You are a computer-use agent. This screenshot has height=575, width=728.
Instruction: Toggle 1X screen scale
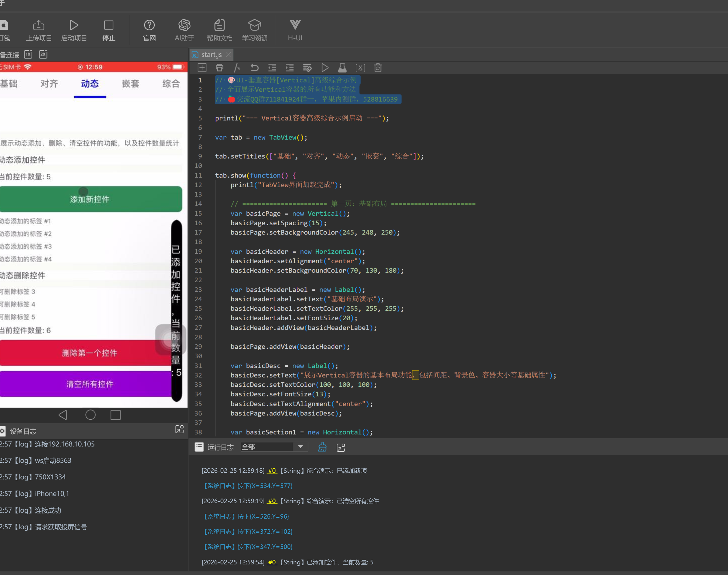pos(28,55)
